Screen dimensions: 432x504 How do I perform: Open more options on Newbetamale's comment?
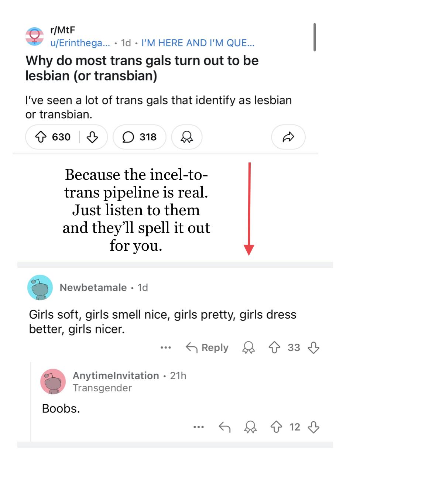166,347
